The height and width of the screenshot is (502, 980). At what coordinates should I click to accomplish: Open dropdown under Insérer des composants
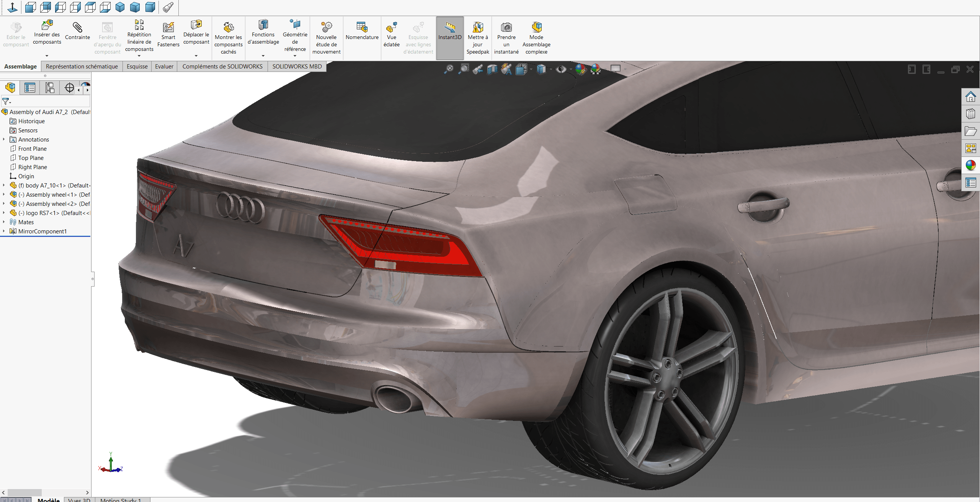pos(47,56)
